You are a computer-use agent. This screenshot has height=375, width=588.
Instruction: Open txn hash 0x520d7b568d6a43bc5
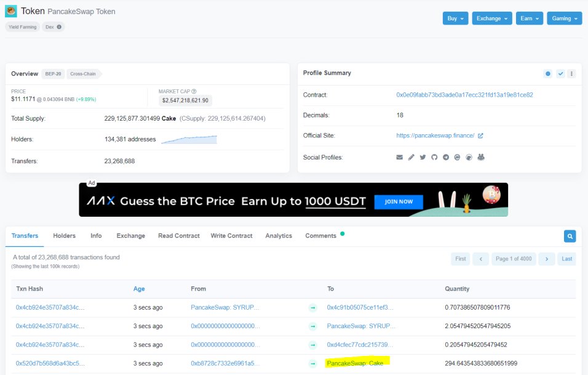[x=50, y=363]
